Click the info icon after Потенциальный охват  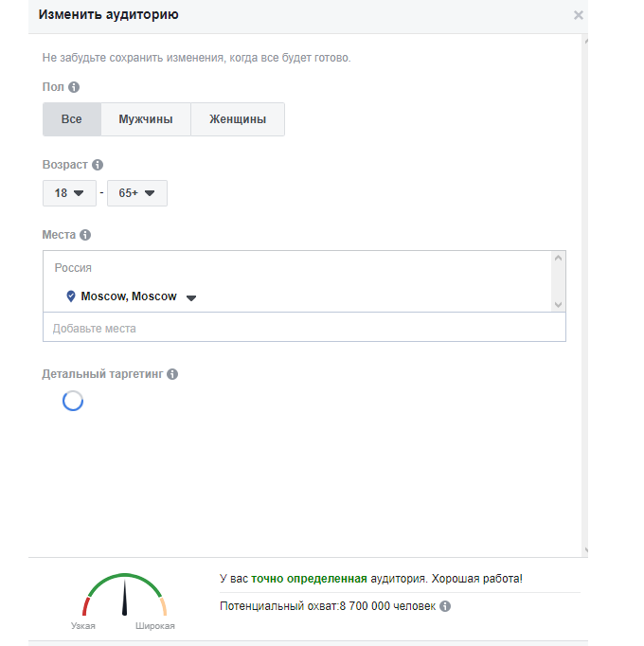click(445, 606)
